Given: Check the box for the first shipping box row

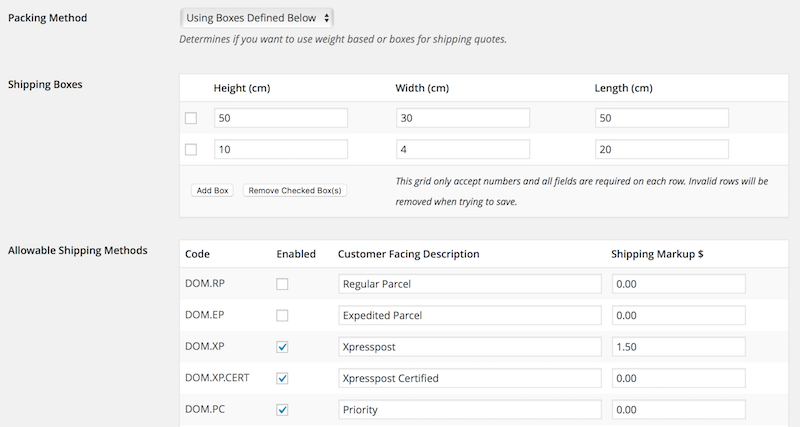Looking at the screenshot, I should coord(191,118).
